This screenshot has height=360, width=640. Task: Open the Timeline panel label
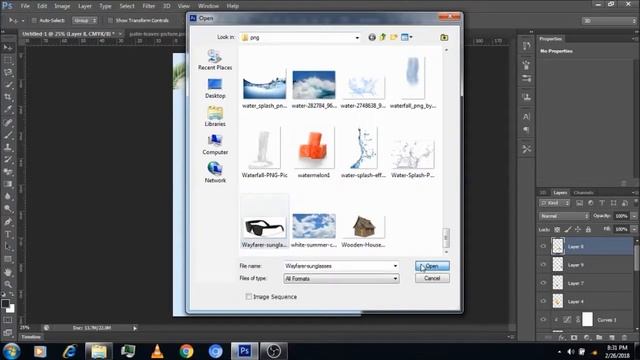point(31,337)
